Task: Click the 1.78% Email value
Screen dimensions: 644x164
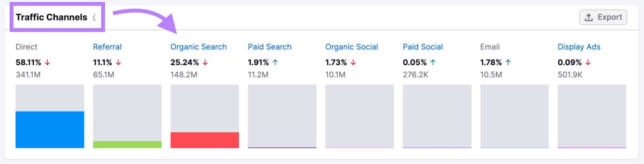Action: (x=491, y=62)
